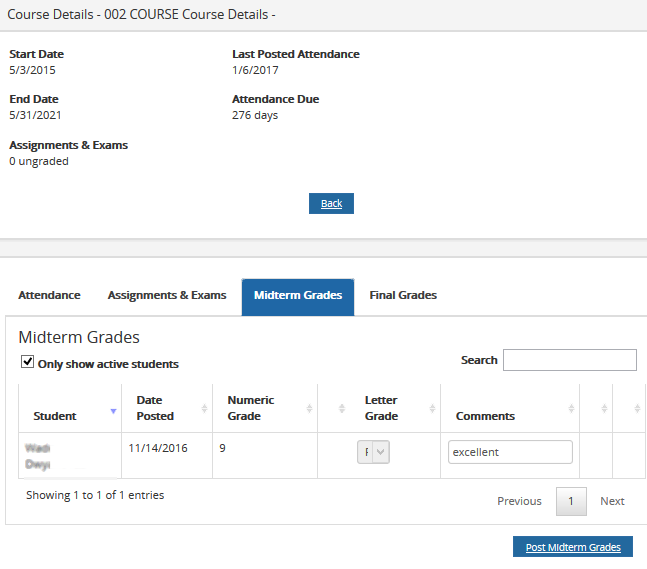The height and width of the screenshot is (569, 647).
Task: Switch to the Attendance tab
Action: pos(49,295)
